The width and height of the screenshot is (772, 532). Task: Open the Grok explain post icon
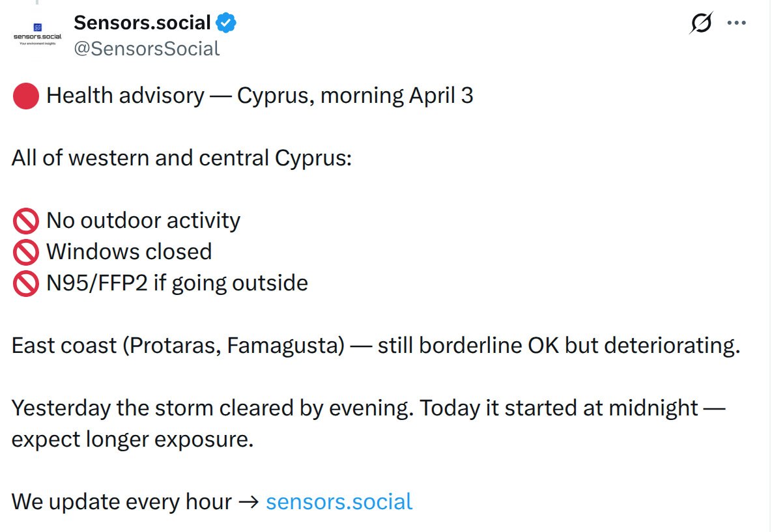click(x=700, y=23)
